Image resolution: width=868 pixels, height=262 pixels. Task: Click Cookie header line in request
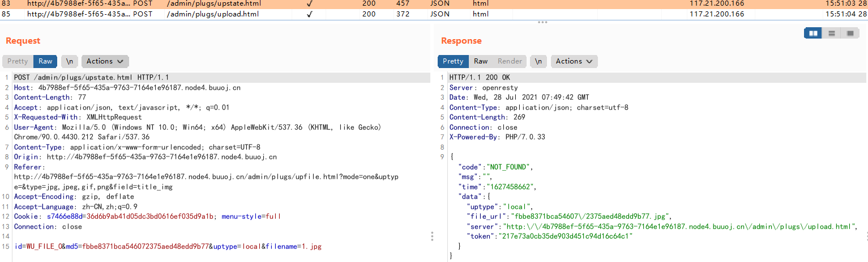(148, 217)
